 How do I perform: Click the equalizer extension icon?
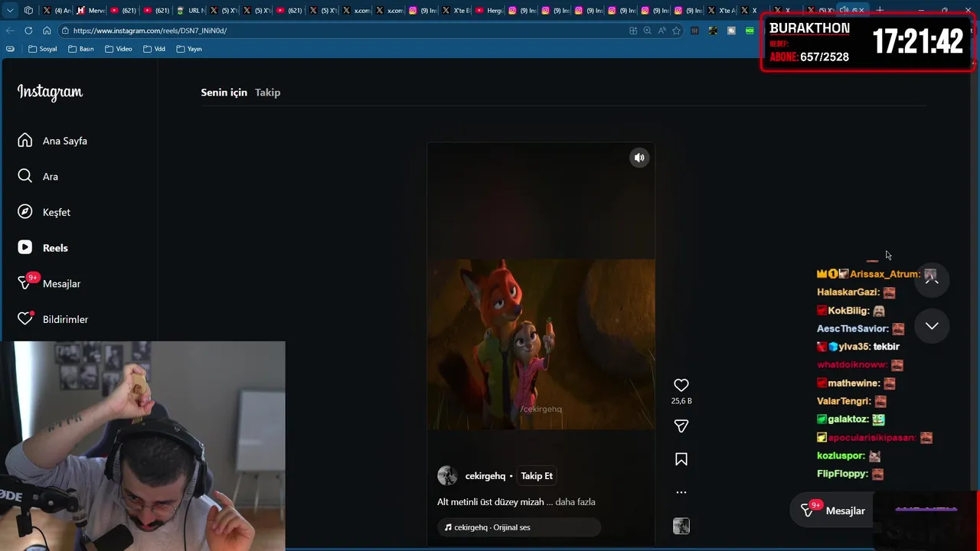click(x=694, y=31)
